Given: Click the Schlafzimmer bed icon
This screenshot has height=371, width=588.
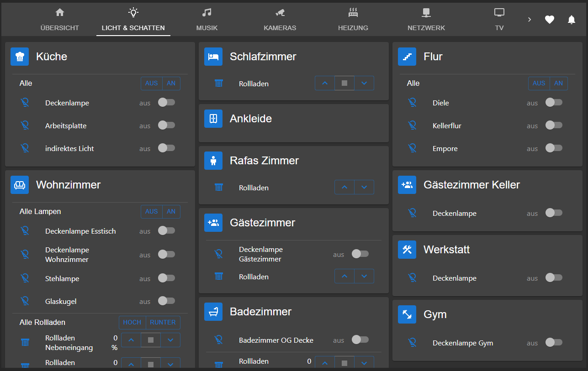Looking at the screenshot, I should [213, 57].
